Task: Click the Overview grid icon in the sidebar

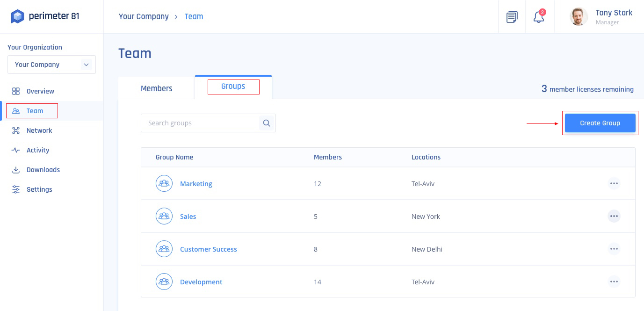Action: pyautogui.click(x=16, y=91)
